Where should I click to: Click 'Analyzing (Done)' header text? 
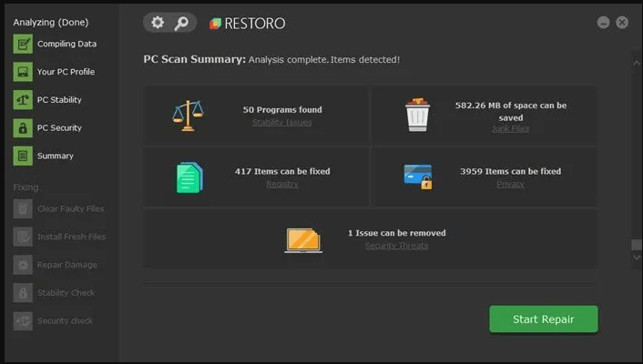click(51, 22)
